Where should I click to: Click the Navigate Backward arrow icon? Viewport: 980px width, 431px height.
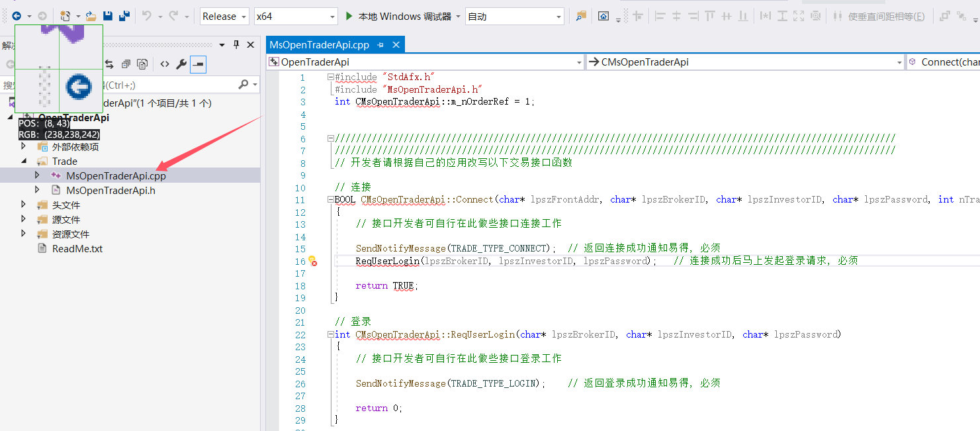pos(17,16)
